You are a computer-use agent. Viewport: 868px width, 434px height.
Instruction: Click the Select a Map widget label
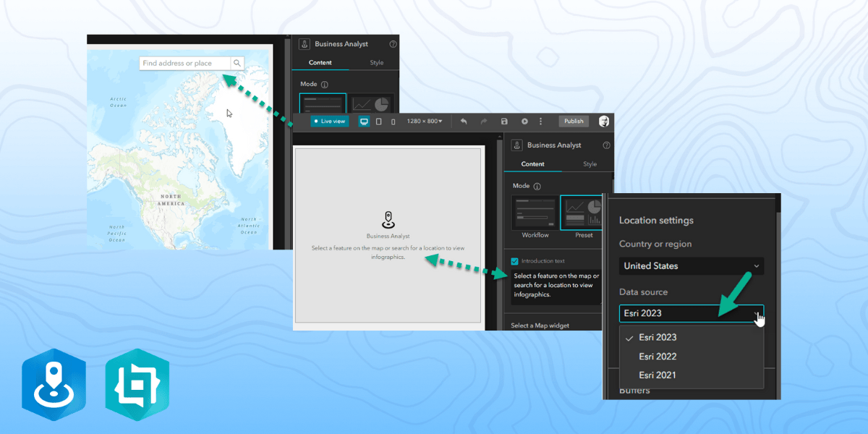[540, 325]
